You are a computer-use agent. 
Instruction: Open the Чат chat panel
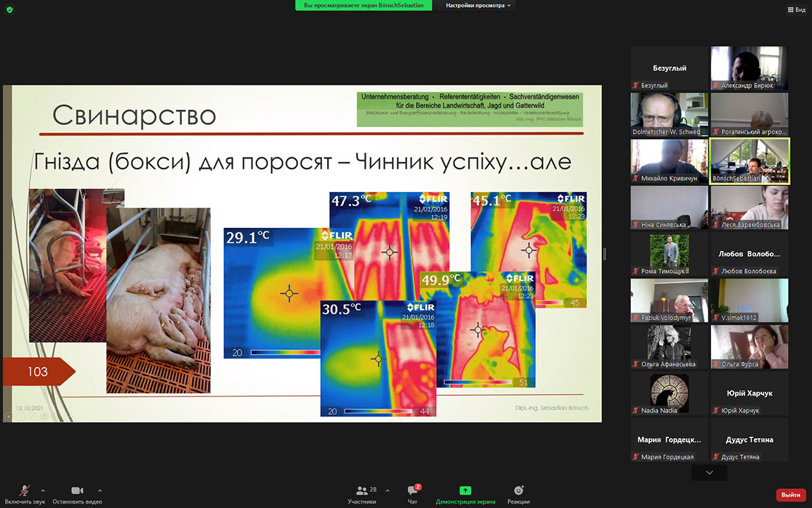point(413,495)
